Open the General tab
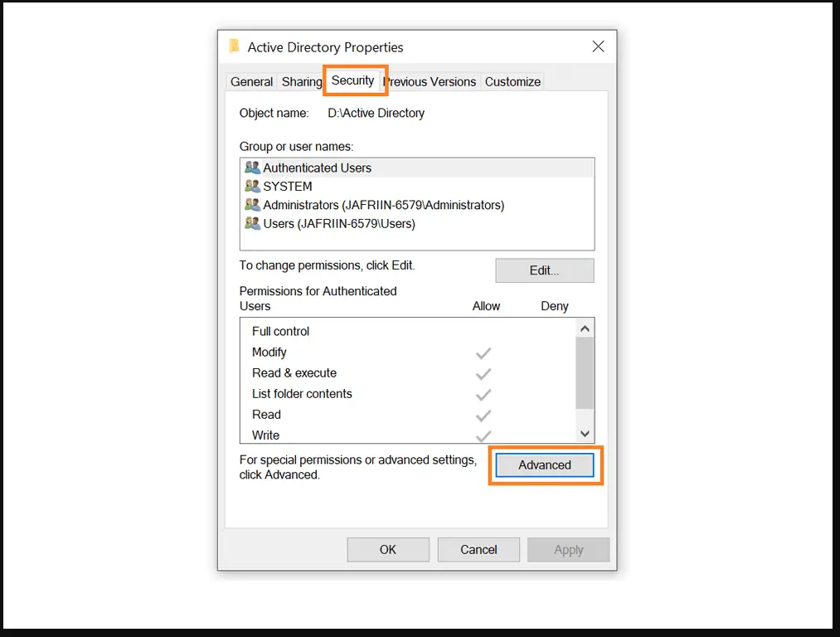Viewport: 840px width, 637px height. pos(250,81)
